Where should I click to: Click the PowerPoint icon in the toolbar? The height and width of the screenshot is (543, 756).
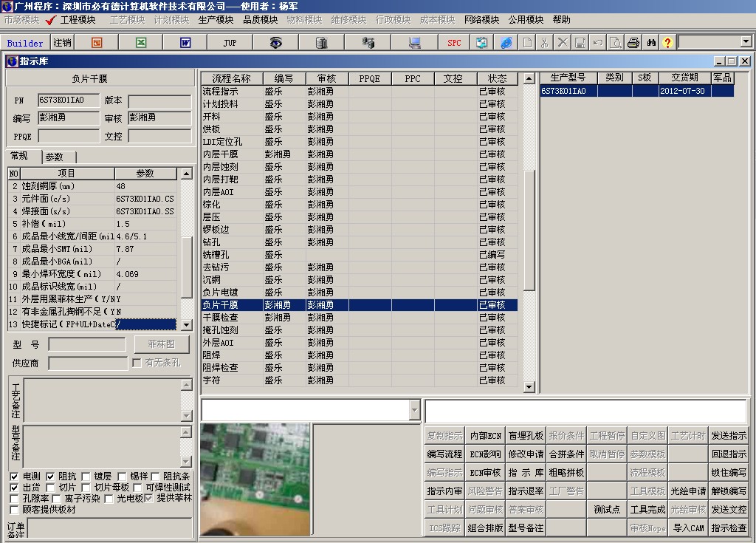[97, 42]
